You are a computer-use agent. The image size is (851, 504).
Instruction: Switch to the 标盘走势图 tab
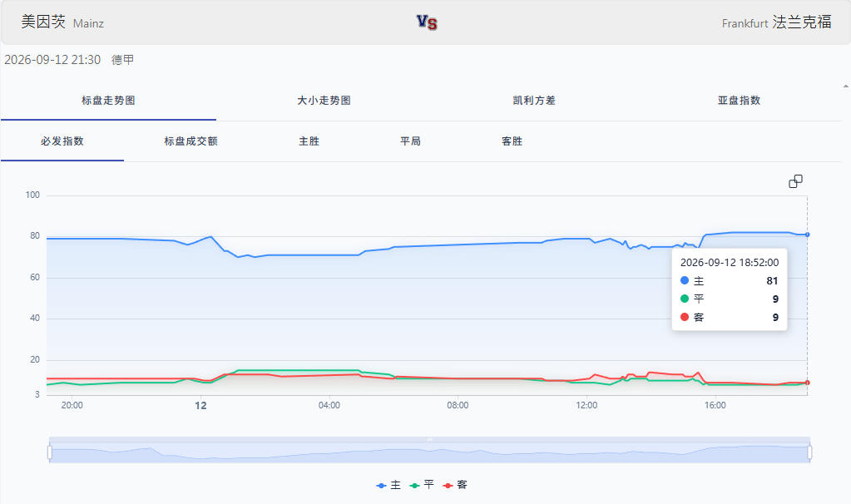click(108, 101)
